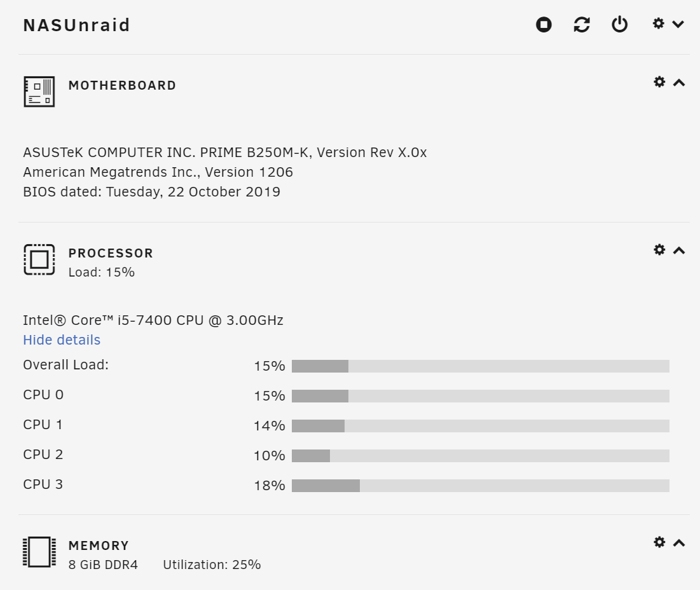Click the CPU 3 load bar
700x590 pixels.
[x=481, y=486]
